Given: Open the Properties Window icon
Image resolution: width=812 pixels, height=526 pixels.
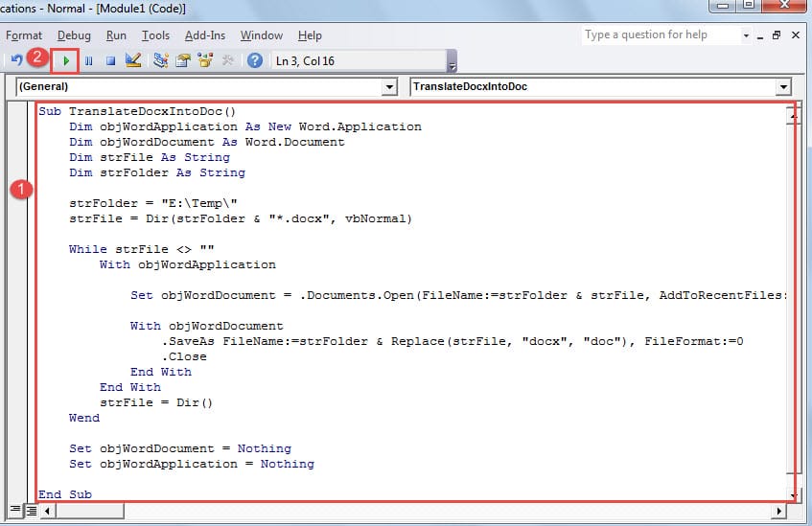Looking at the screenshot, I should 183,60.
